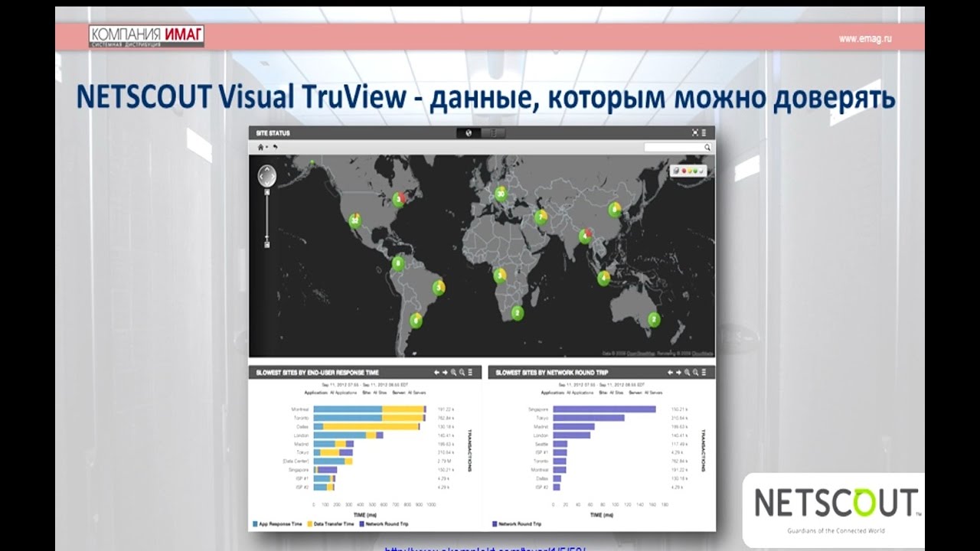Click the Компания ИМАГ logo
Screen dimensions: 980x551
[146, 36]
